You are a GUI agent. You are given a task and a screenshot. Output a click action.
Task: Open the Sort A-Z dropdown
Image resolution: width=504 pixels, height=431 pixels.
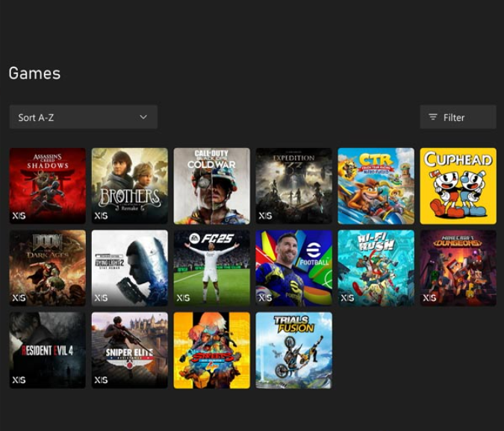(x=83, y=117)
